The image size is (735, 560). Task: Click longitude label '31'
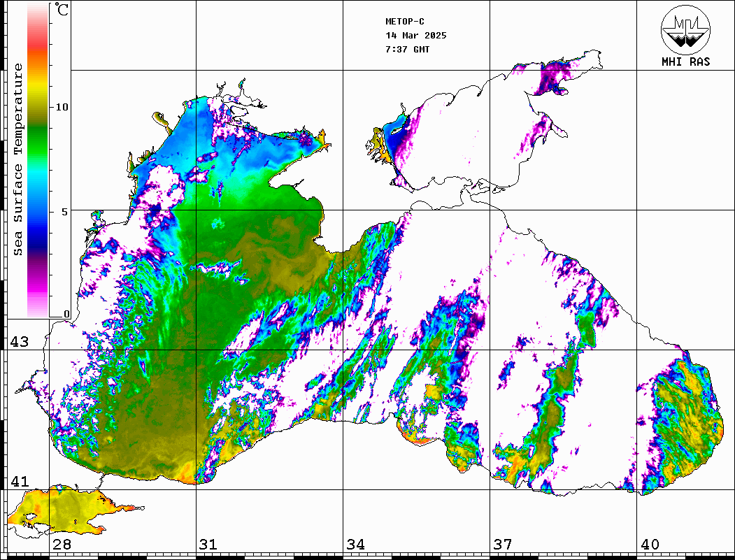208,545
